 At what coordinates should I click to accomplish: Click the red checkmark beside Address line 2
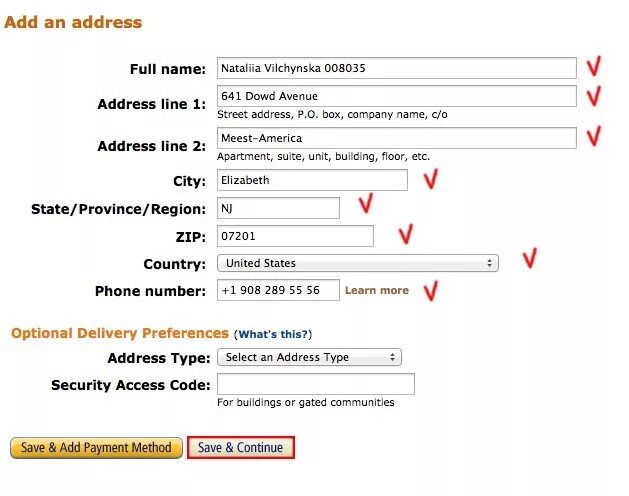click(x=594, y=136)
